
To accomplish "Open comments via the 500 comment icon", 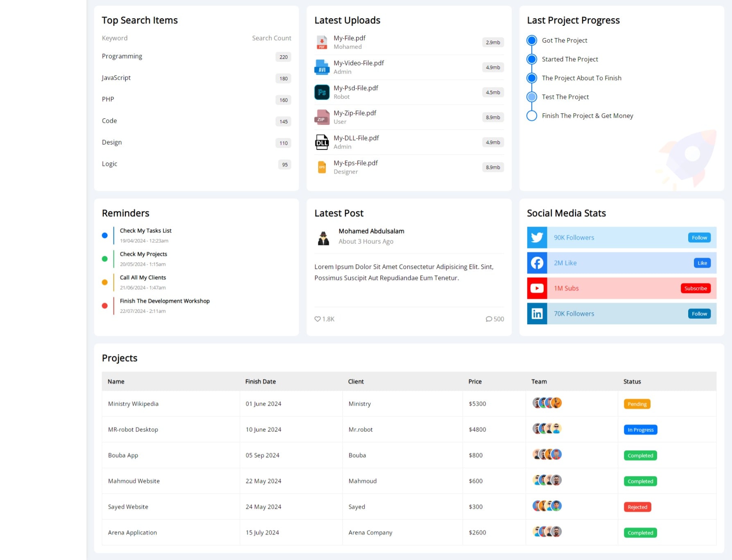I will (489, 319).
